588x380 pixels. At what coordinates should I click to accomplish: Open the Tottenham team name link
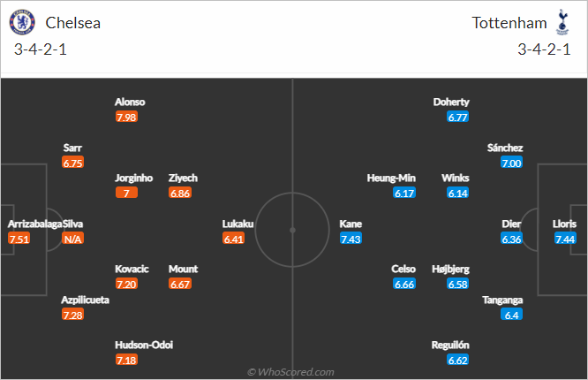509,23
